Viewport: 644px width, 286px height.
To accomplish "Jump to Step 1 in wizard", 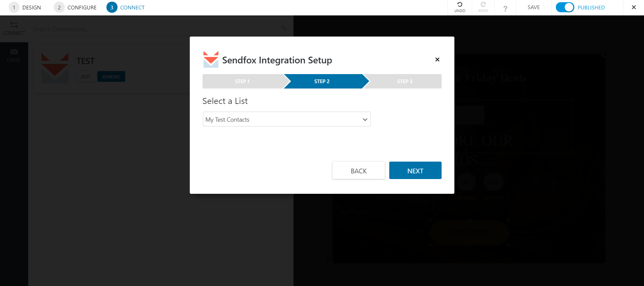I will [x=242, y=81].
